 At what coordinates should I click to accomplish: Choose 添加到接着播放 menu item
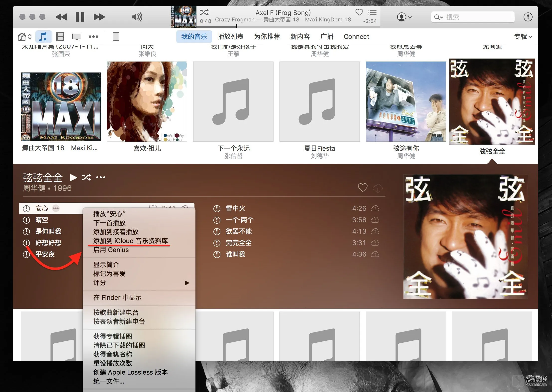tap(139, 232)
